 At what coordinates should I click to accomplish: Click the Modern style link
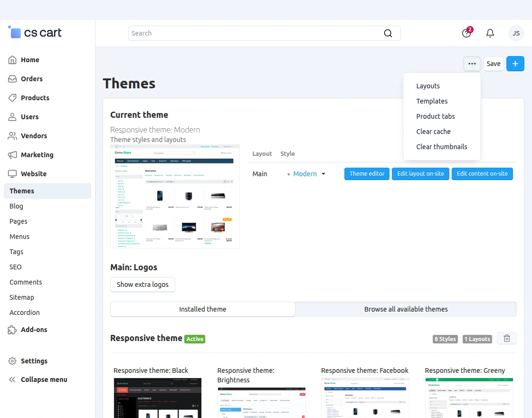tap(304, 174)
